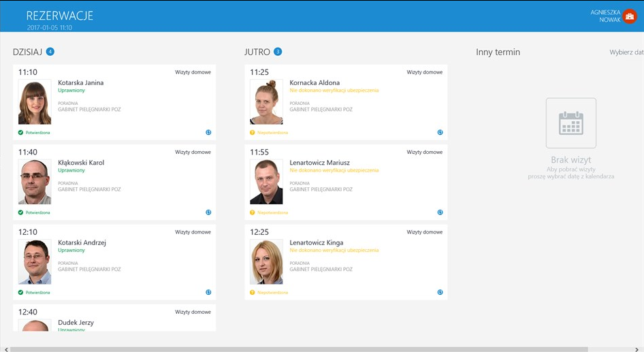Click the blue round icon on Kornacka Aldona's card
The height and width of the screenshot is (352, 644).
click(x=440, y=133)
